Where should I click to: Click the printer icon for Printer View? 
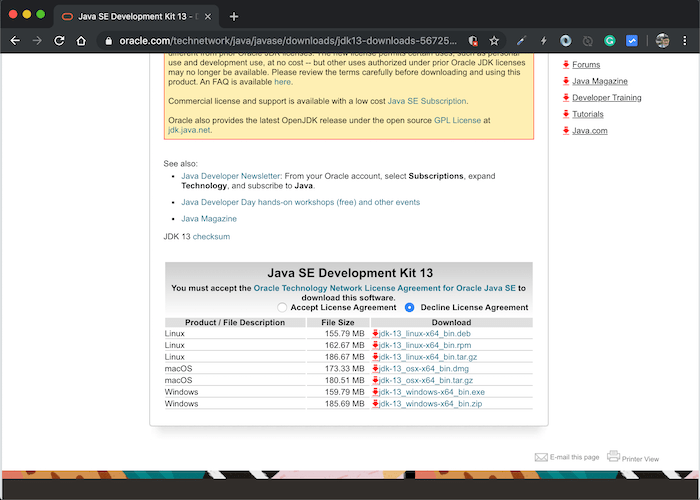(x=613, y=456)
